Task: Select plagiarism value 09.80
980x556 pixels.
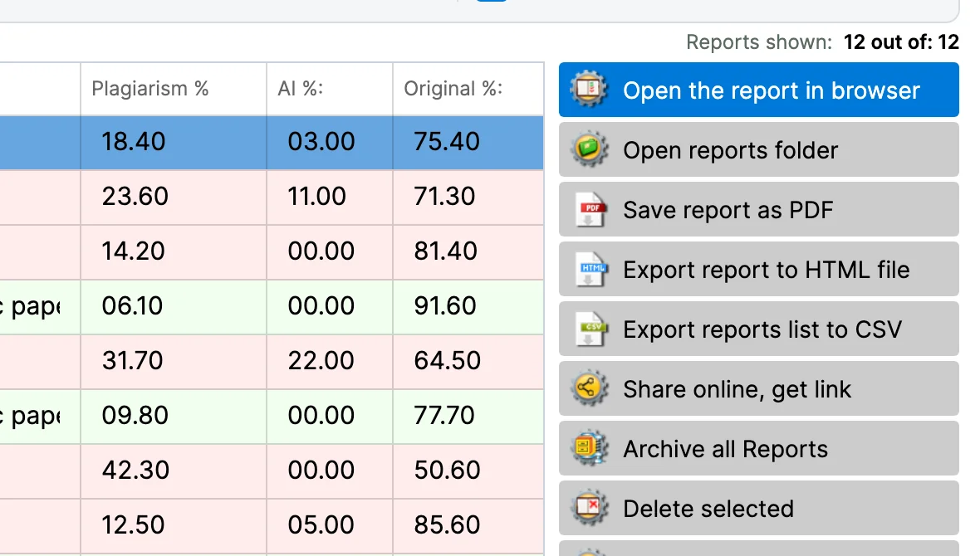Action: click(135, 416)
